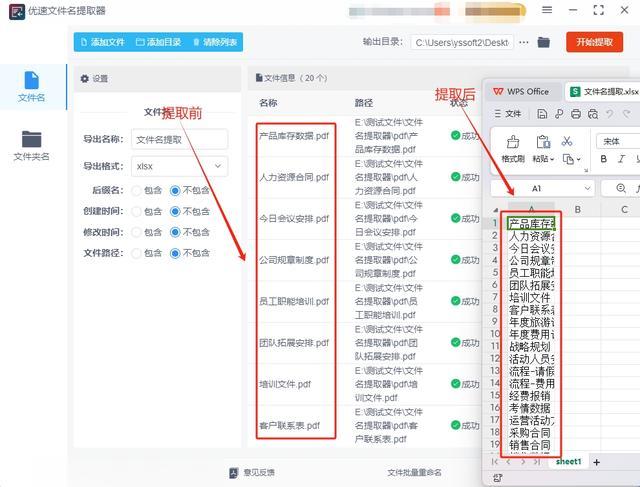Image resolution: width=640 pixels, height=487 pixels.
Task: Click the Clear List button
Action: point(215,42)
